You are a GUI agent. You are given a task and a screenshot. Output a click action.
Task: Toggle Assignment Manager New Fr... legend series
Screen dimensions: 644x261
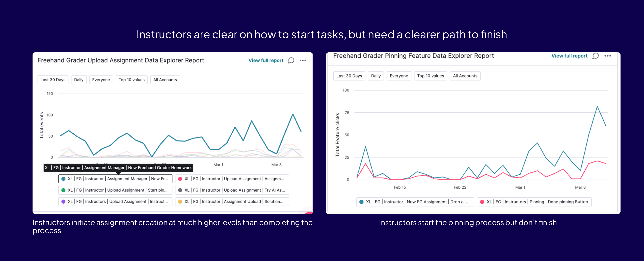115,179
